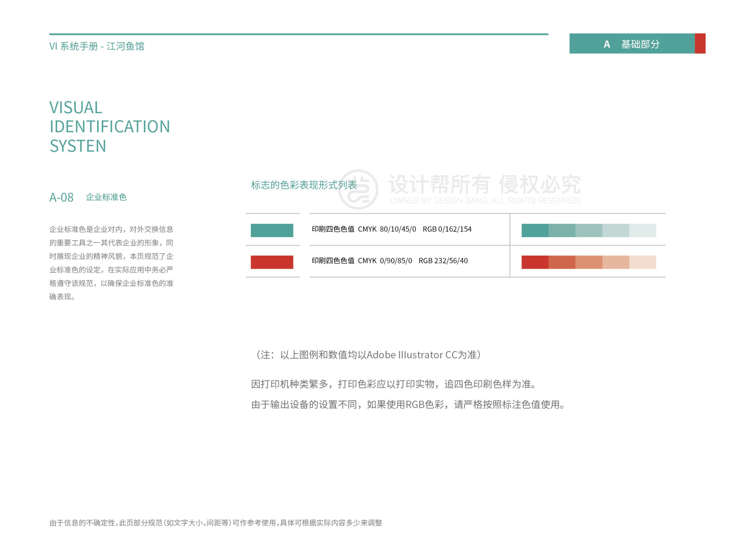This screenshot has width=755, height=560.
Task: Click 'RGB 0/162/154' value text
Action: [447, 229]
